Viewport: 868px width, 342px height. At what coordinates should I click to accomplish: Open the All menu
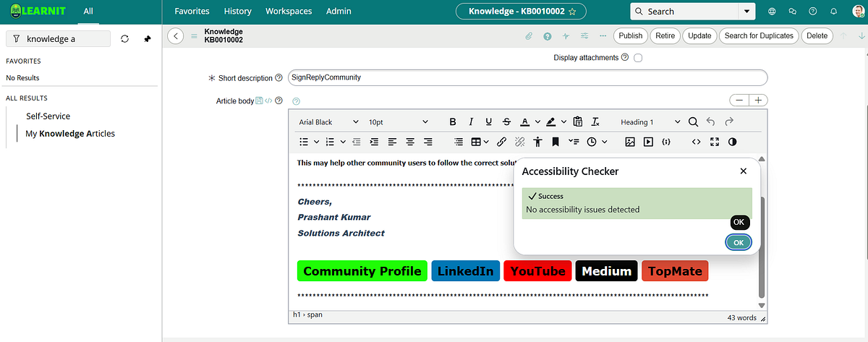pyautogui.click(x=88, y=12)
